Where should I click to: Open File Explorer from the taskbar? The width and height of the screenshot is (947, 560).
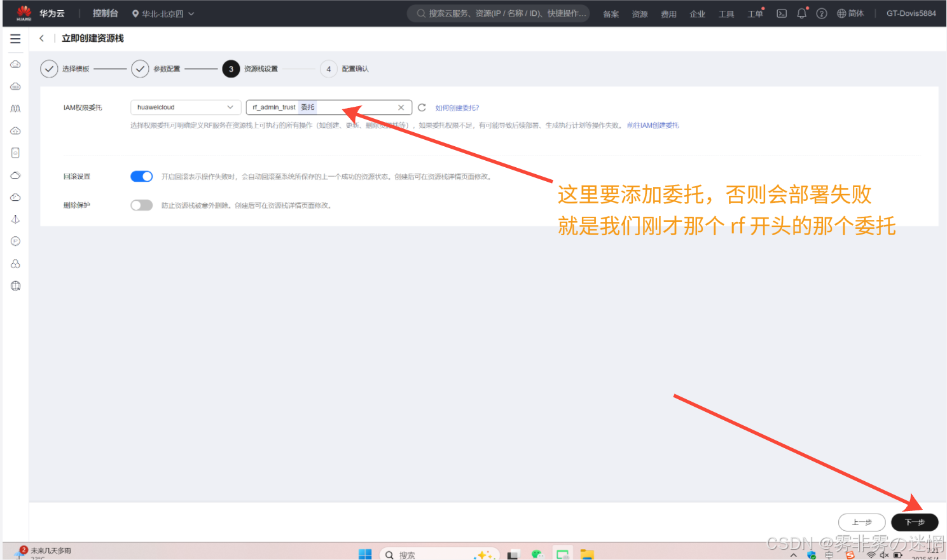(587, 554)
